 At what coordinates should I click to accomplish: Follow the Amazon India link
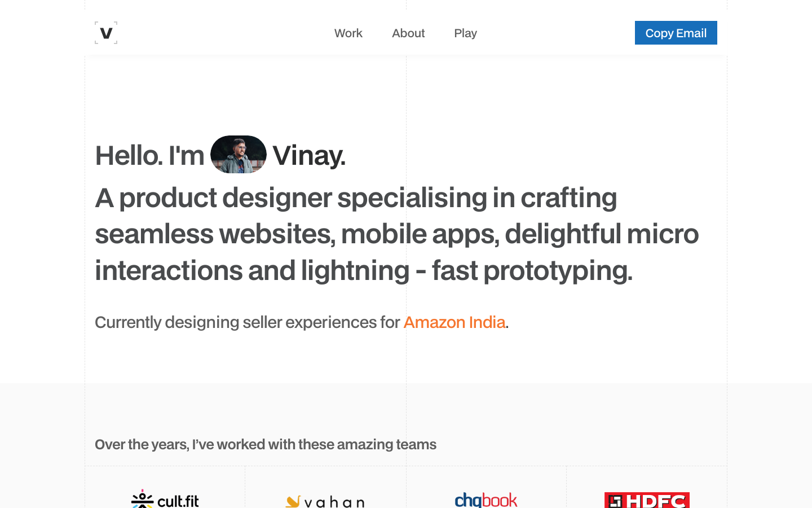click(454, 322)
